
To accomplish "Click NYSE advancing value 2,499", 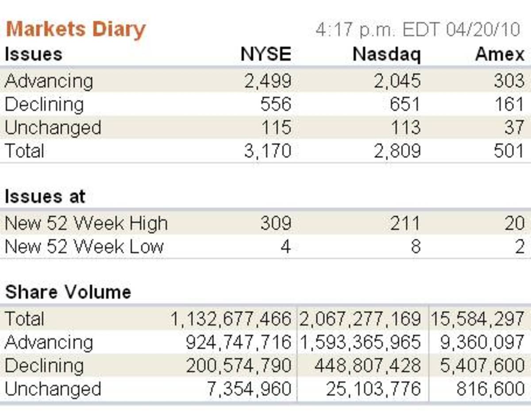I will 268,81.
